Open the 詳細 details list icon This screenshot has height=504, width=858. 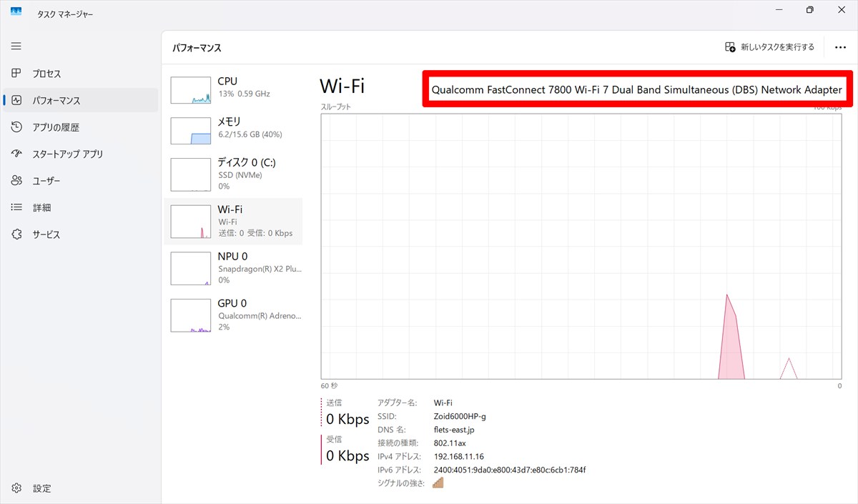pos(16,207)
